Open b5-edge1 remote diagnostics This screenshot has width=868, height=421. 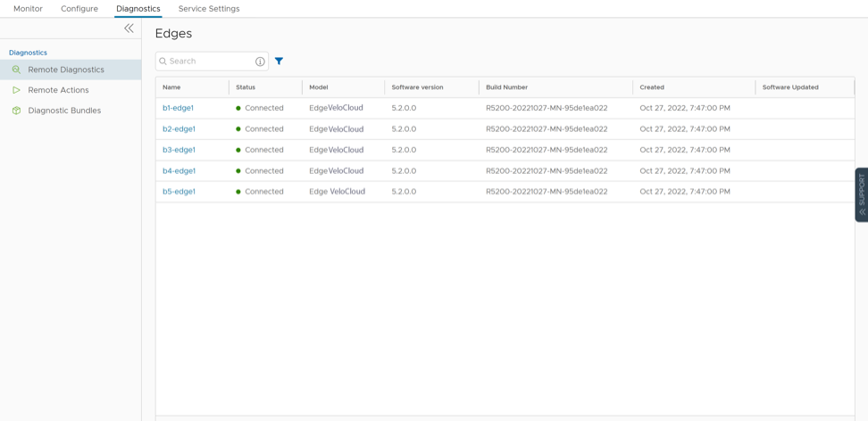179,192
